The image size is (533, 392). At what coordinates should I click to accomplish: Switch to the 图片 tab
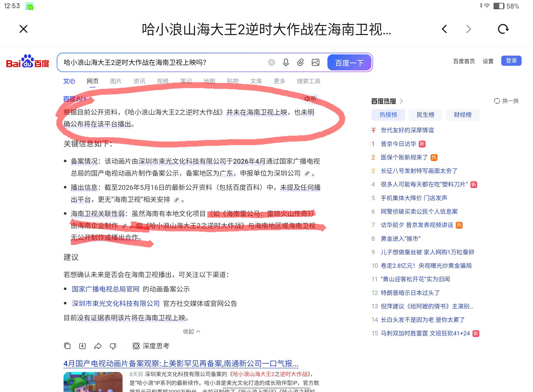point(116,81)
